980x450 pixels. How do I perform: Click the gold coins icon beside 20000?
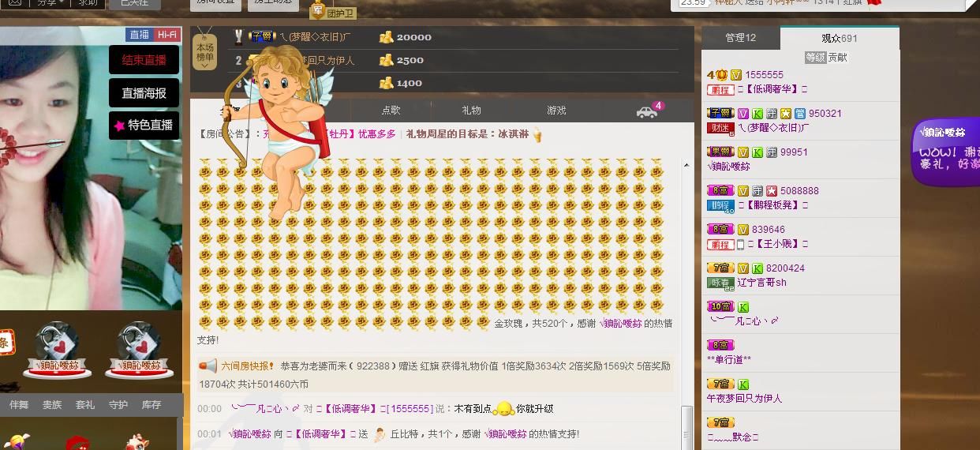386,37
